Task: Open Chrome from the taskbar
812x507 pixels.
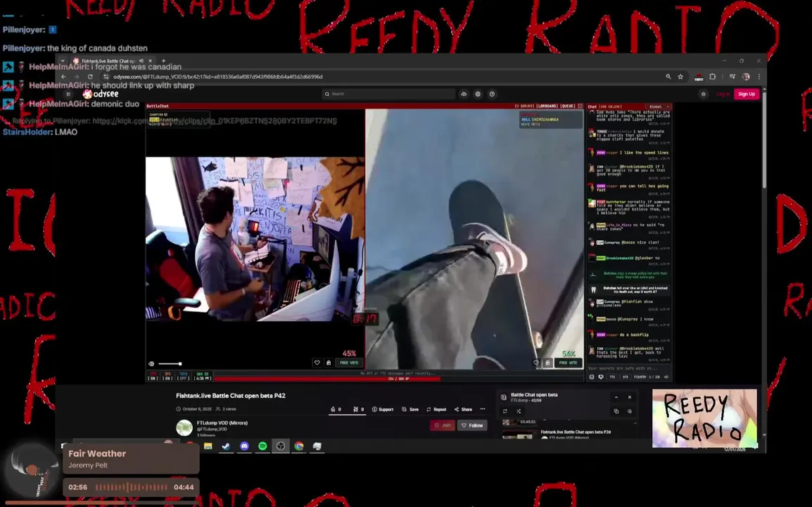Action: point(299,446)
